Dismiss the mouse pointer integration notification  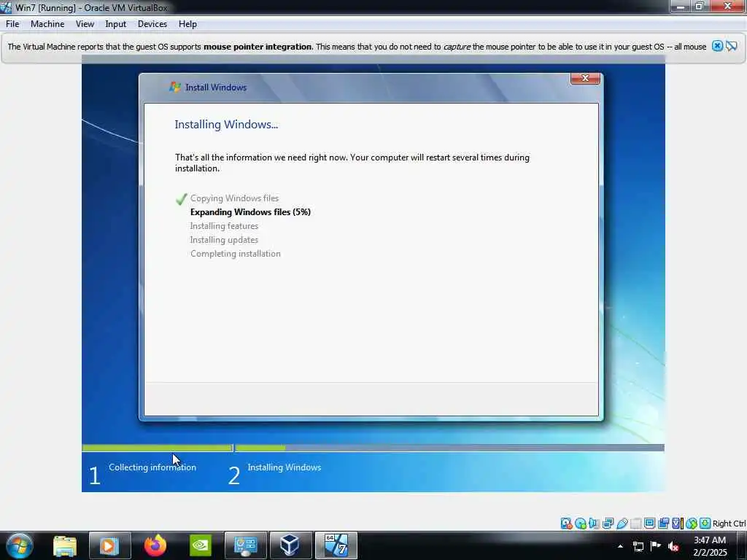(717, 46)
